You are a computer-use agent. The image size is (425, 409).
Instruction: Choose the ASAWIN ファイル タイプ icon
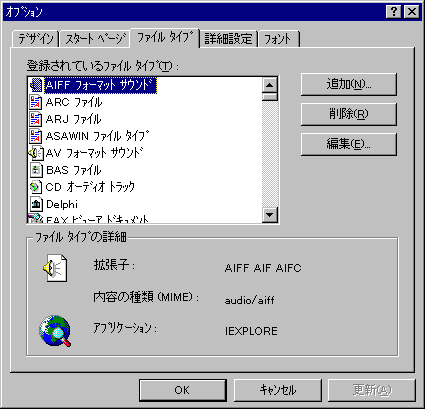(36, 136)
